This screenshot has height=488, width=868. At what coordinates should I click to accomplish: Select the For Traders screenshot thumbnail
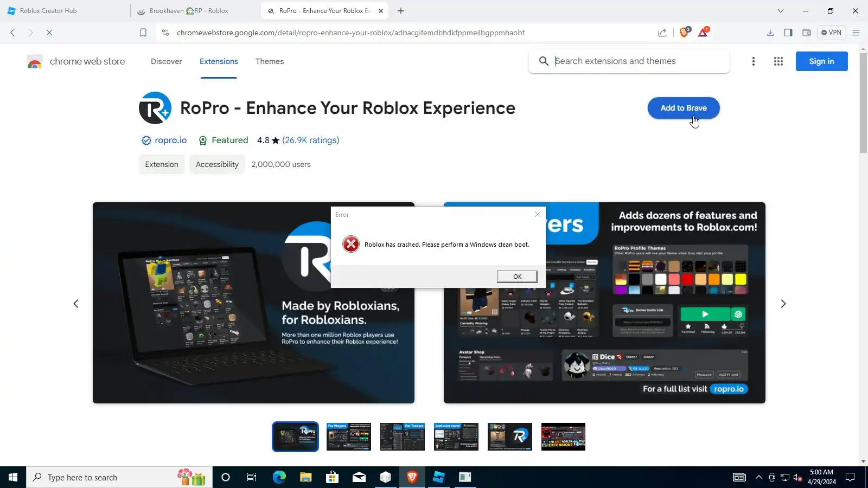pyautogui.click(x=403, y=436)
